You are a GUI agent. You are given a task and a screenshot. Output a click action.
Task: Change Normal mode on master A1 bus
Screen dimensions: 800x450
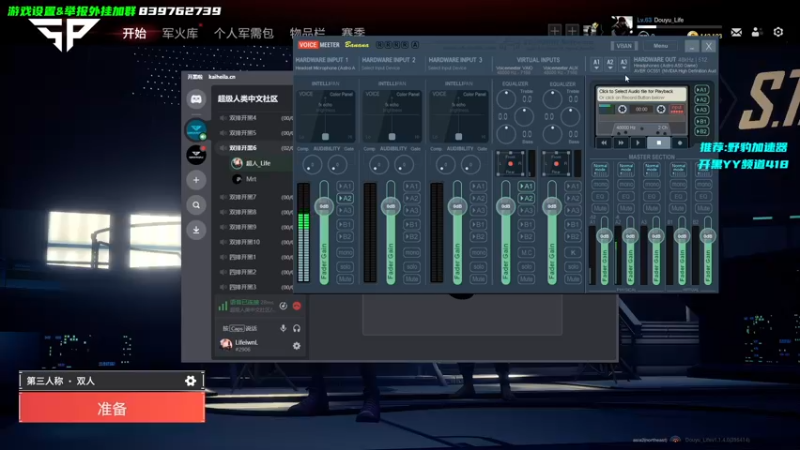(x=600, y=169)
